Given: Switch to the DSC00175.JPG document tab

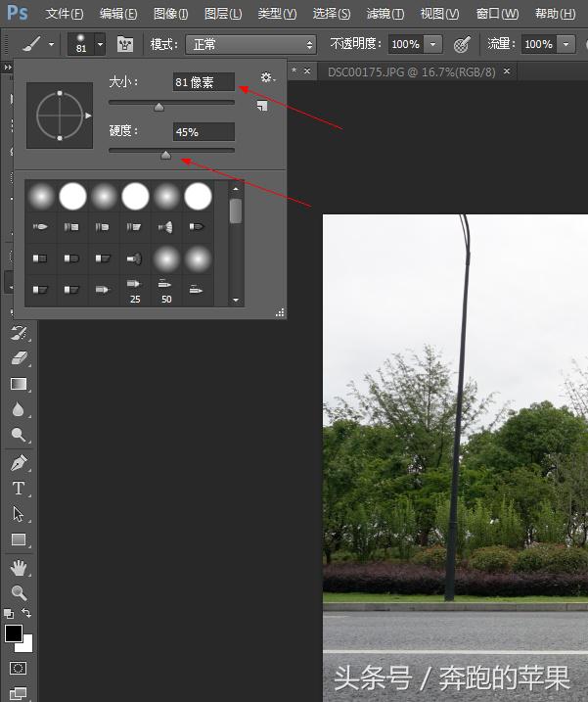Looking at the screenshot, I should coord(411,72).
